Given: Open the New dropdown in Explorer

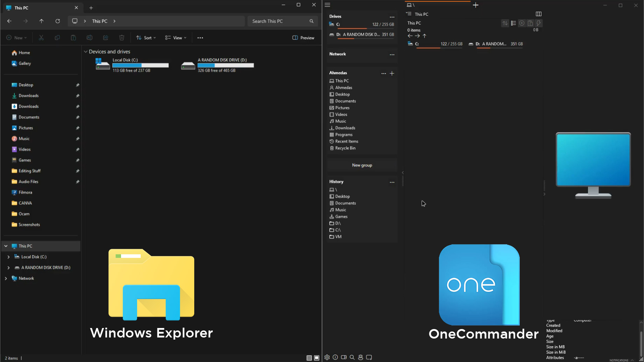Looking at the screenshot, I should (16, 37).
